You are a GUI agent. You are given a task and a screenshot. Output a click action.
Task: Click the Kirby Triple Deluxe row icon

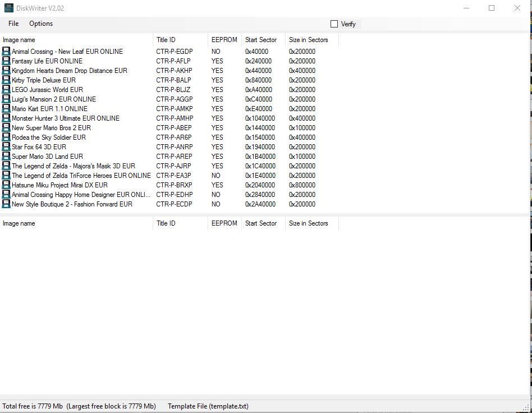pos(6,80)
